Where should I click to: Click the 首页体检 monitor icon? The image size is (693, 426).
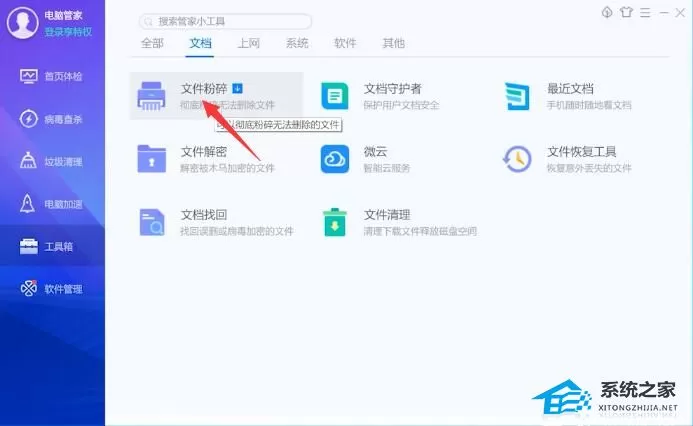pos(29,76)
